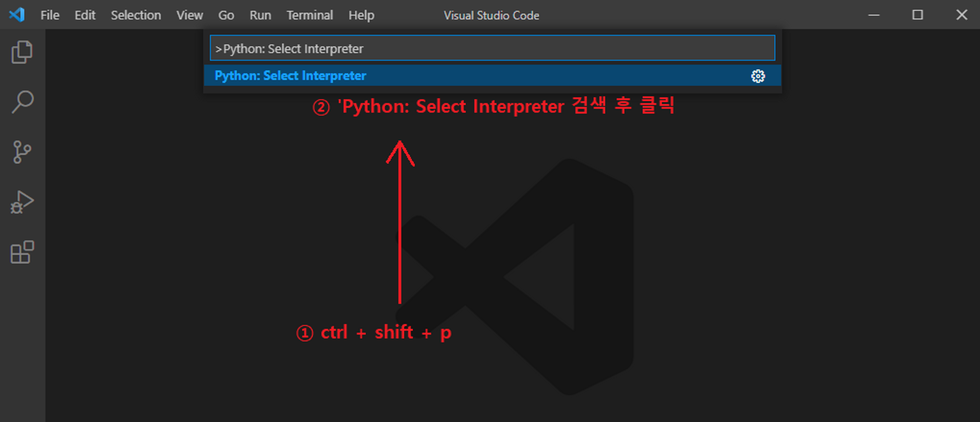Image resolution: width=980 pixels, height=422 pixels.
Task: Configure keybinding gear for Select Interpreter
Action: point(758,76)
